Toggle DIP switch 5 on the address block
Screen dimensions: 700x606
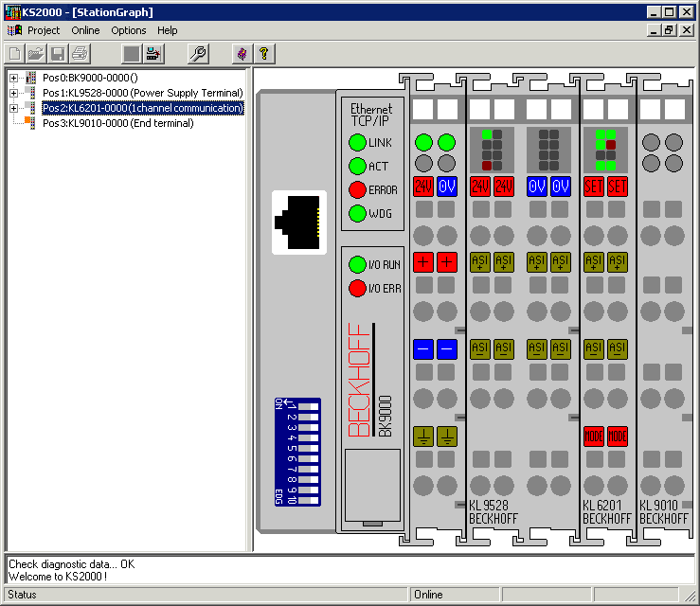[309, 449]
